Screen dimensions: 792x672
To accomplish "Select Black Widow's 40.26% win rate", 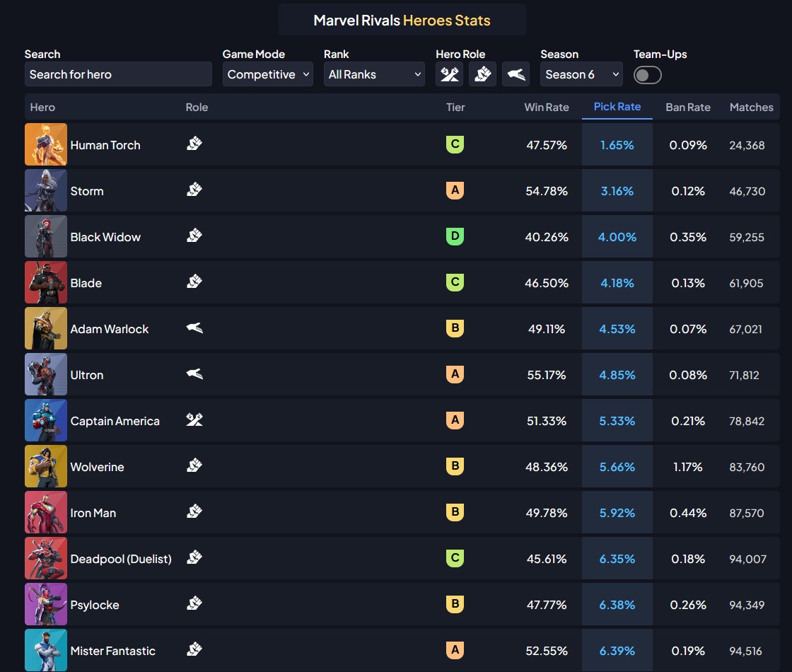I will (x=547, y=237).
